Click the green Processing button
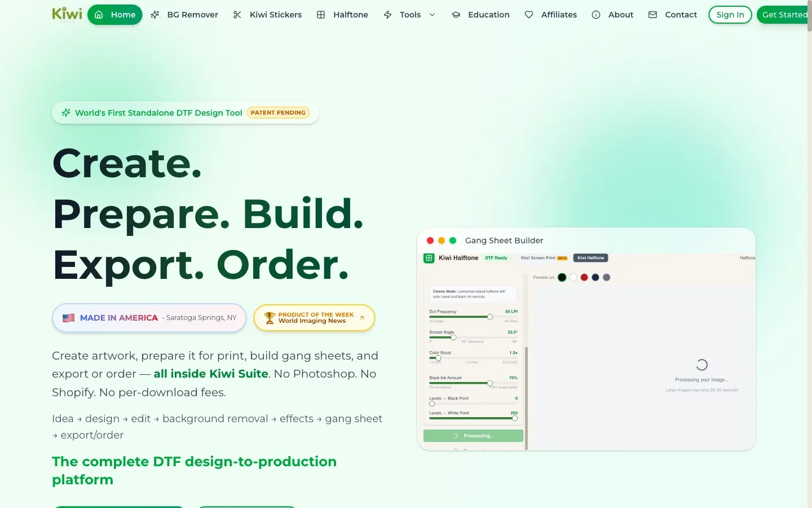812x508 pixels. coord(474,436)
